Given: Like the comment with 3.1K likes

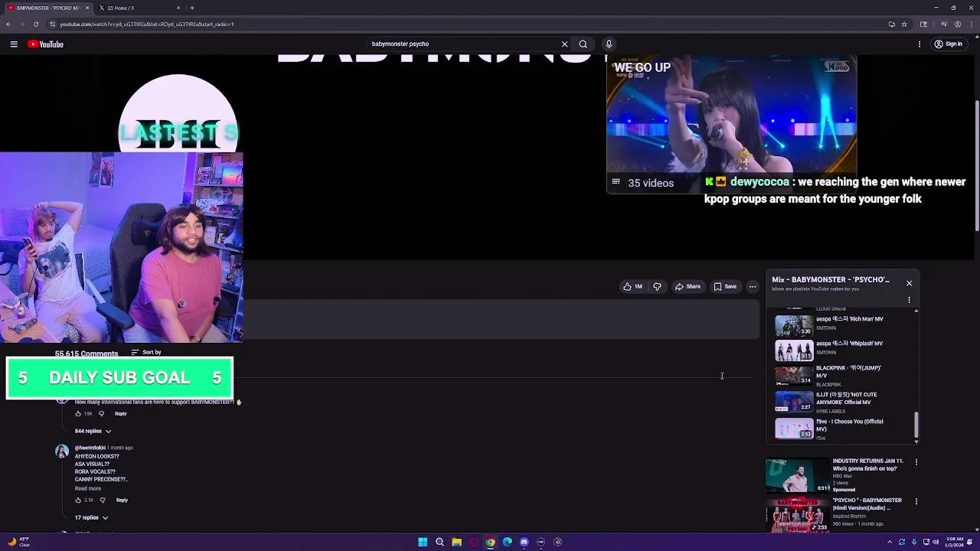Looking at the screenshot, I should [78, 500].
